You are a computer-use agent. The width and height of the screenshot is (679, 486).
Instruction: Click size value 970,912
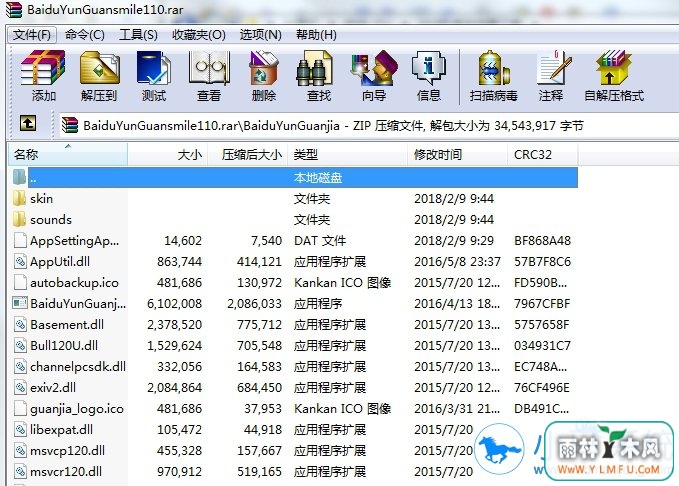(179, 471)
